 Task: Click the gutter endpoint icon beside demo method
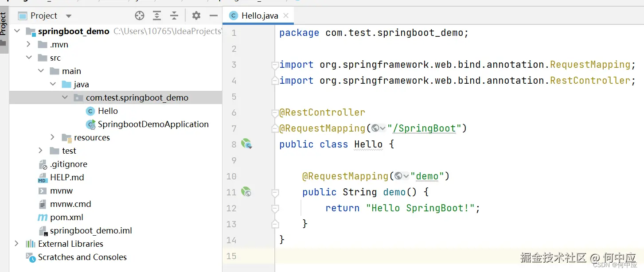246,192
